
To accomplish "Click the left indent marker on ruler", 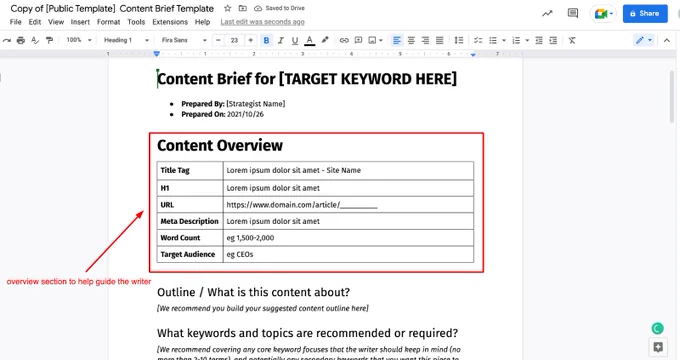I will 157,54.
